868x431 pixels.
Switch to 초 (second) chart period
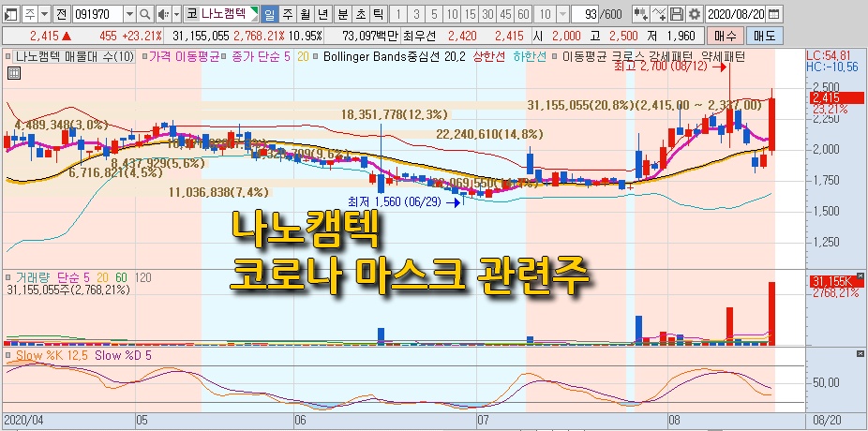(x=360, y=14)
